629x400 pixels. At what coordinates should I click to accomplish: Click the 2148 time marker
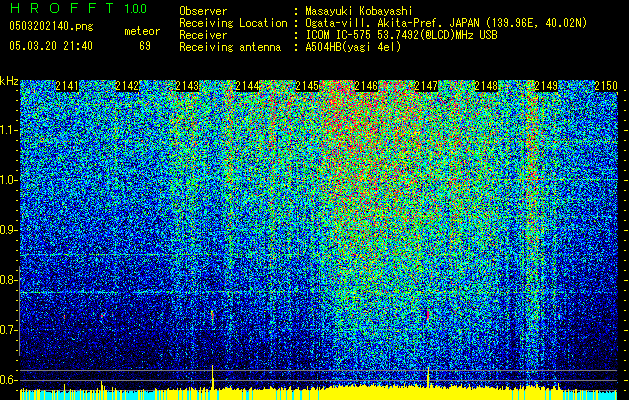(x=486, y=85)
